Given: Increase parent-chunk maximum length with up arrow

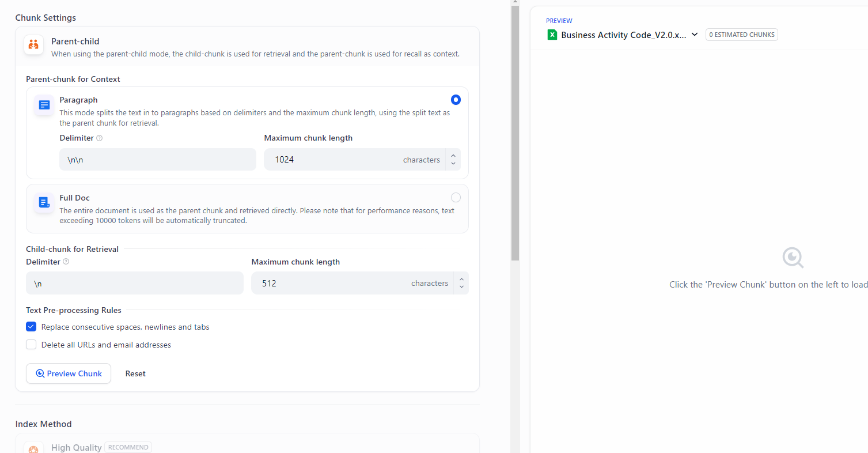Looking at the screenshot, I should pos(453,156).
